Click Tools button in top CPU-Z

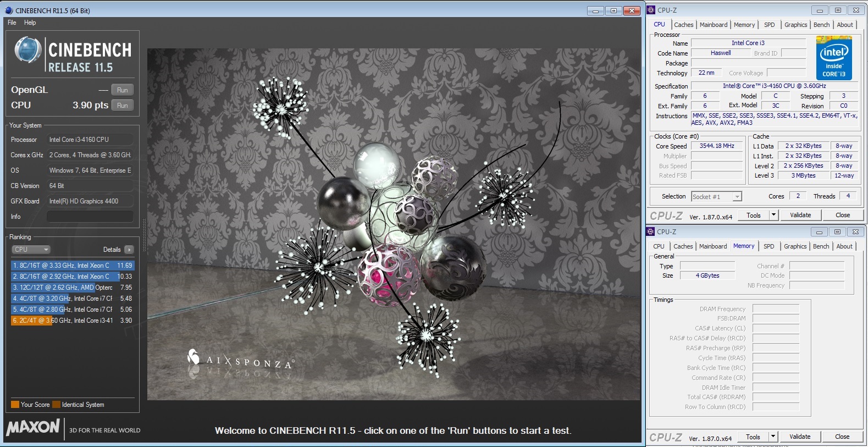coord(754,216)
